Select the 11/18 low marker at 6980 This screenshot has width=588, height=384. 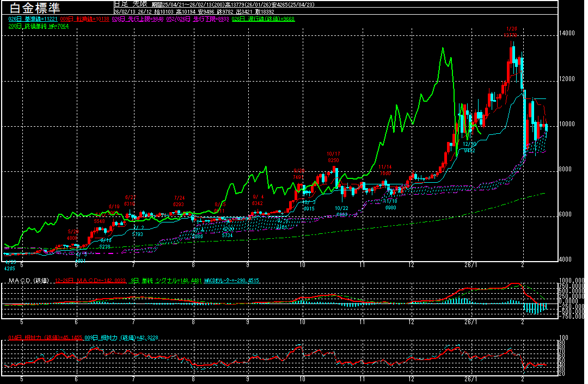click(x=391, y=204)
